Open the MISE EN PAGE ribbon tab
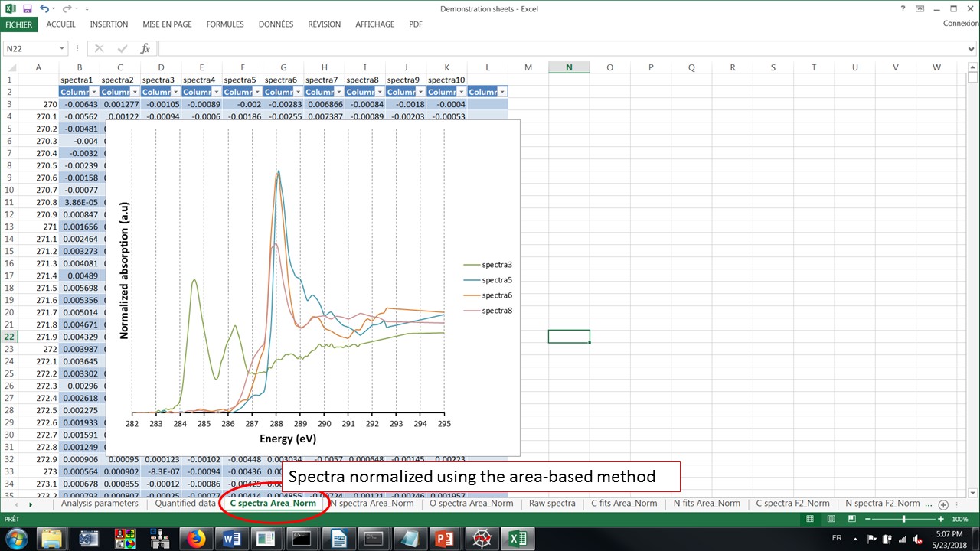 tap(167, 24)
